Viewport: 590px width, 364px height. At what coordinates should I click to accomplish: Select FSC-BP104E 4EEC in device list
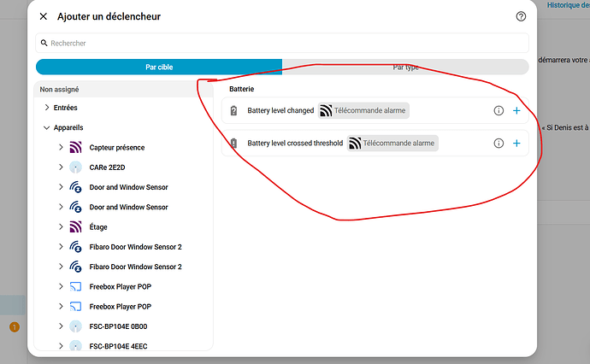tap(118, 346)
